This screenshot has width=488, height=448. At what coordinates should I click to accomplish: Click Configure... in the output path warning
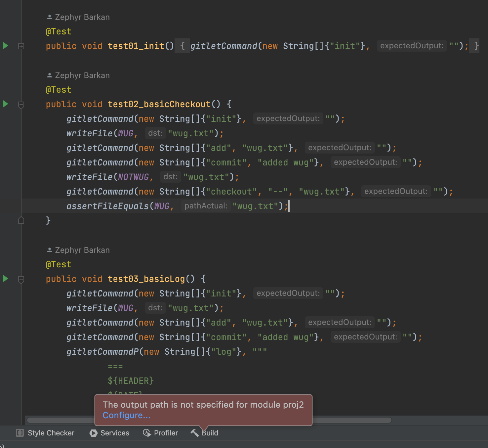[126, 415]
